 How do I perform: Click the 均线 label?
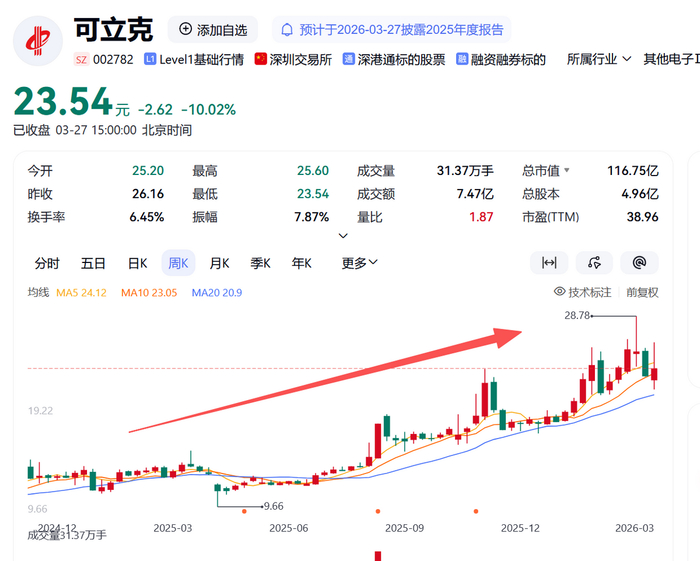[x=38, y=292]
